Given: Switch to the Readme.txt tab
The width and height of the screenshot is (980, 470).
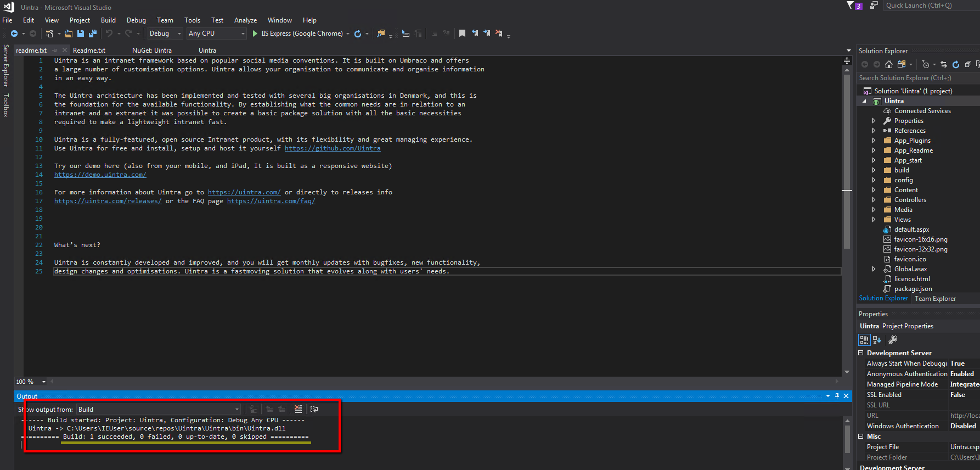Looking at the screenshot, I should (89, 50).
